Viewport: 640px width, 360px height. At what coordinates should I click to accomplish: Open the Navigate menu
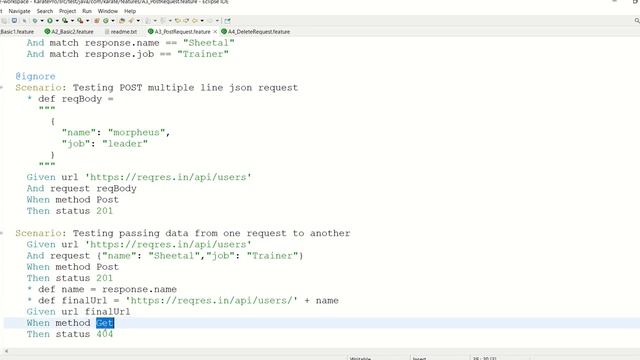coord(20,11)
